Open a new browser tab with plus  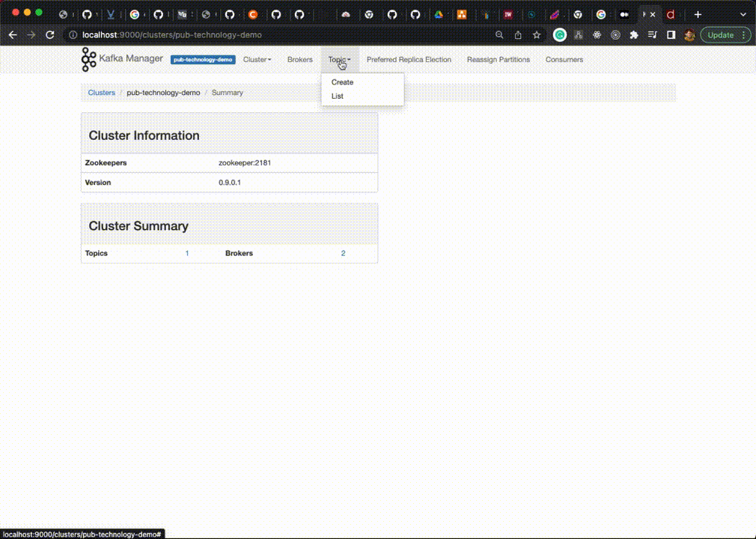(x=698, y=14)
